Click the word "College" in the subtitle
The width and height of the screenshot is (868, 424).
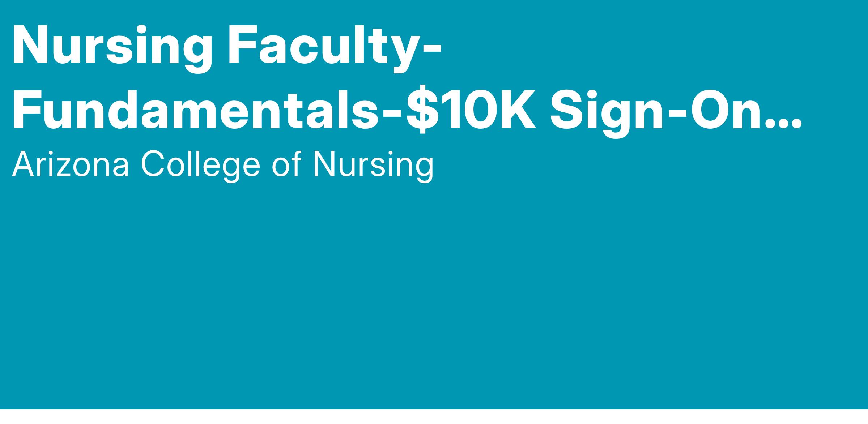(x=200, y=165)
